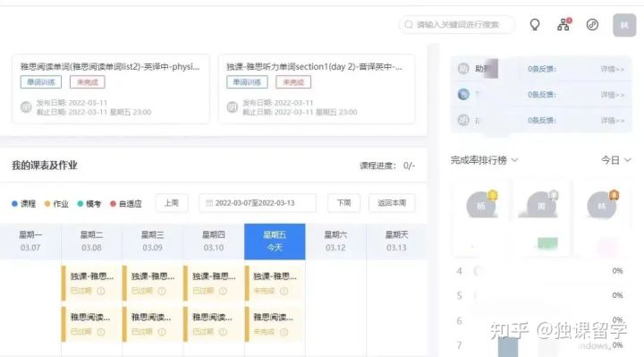Click the third-place 林 ranking avatar

(x=602, y=205)
